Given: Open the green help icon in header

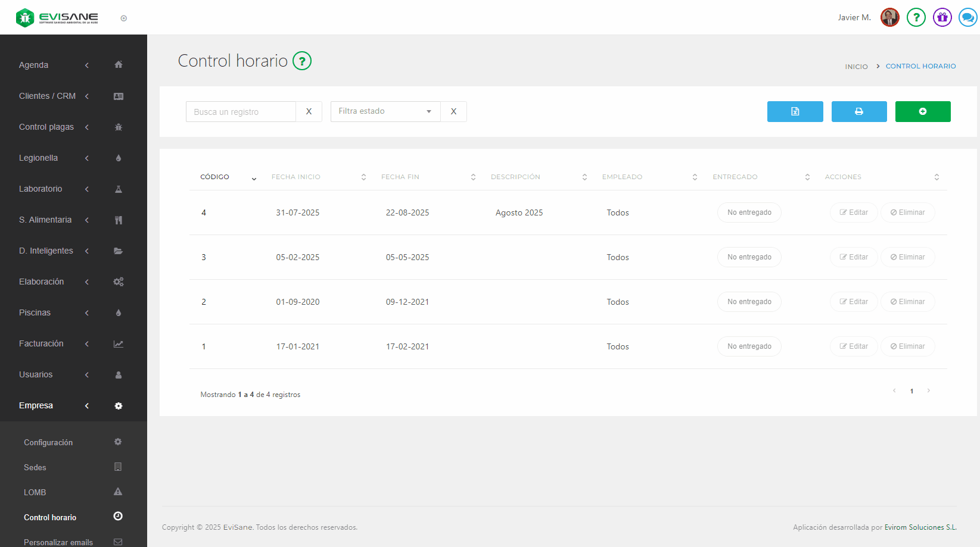Looking at the screenshot, I should (916, 17).
